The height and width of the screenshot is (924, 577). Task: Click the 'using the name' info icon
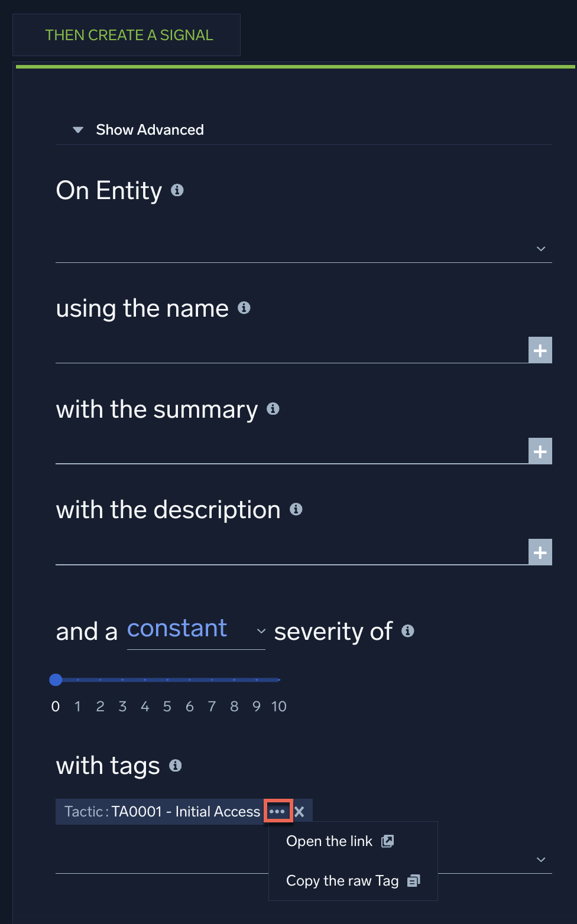pyautogui.click(x=245, y=308)
